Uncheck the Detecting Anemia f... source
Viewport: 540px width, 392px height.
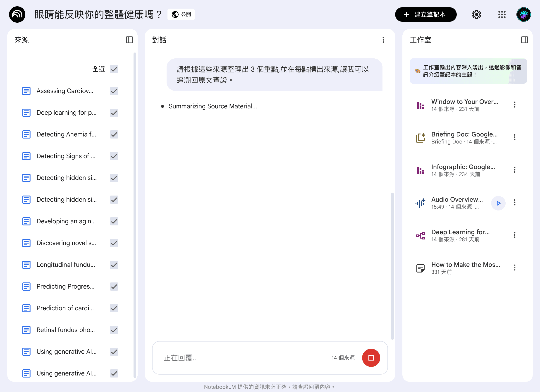[114, 134]
